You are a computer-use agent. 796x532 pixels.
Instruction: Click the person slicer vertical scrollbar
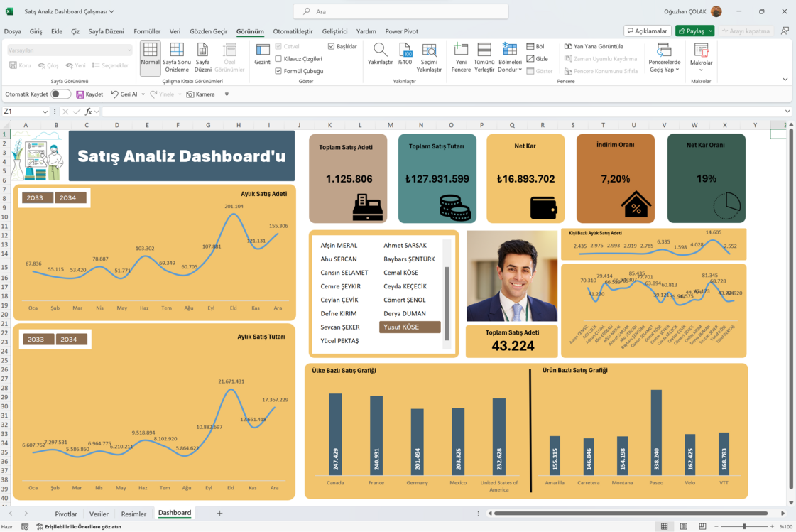(447, 303)
